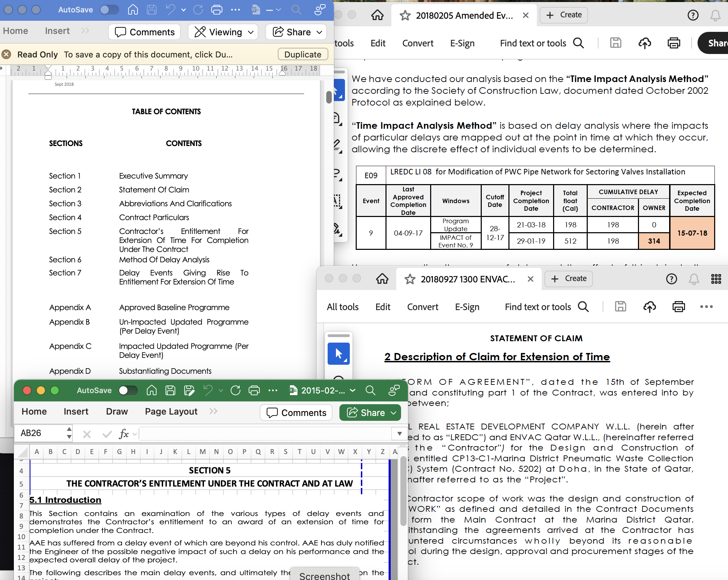
Task: Click Search magnifier in Word title bar
Action: [296, 10]
